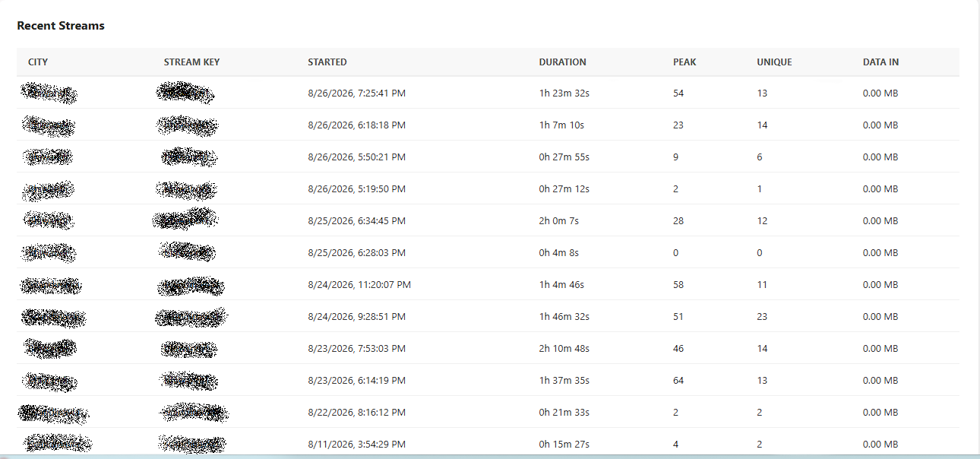Select start time 8/25/2026, 6:34:45 PM
This screenshot has height=459, width=980.
[x=356, y=221]
